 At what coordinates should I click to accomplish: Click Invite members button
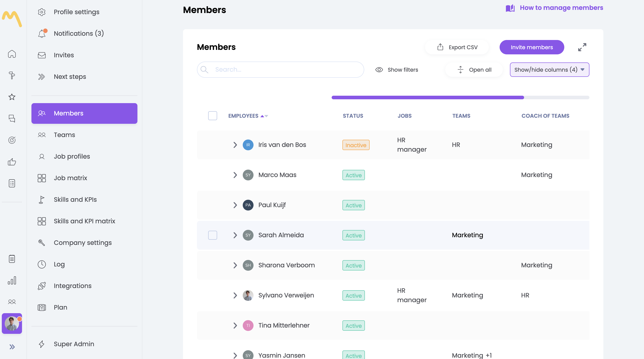[532, 47]
